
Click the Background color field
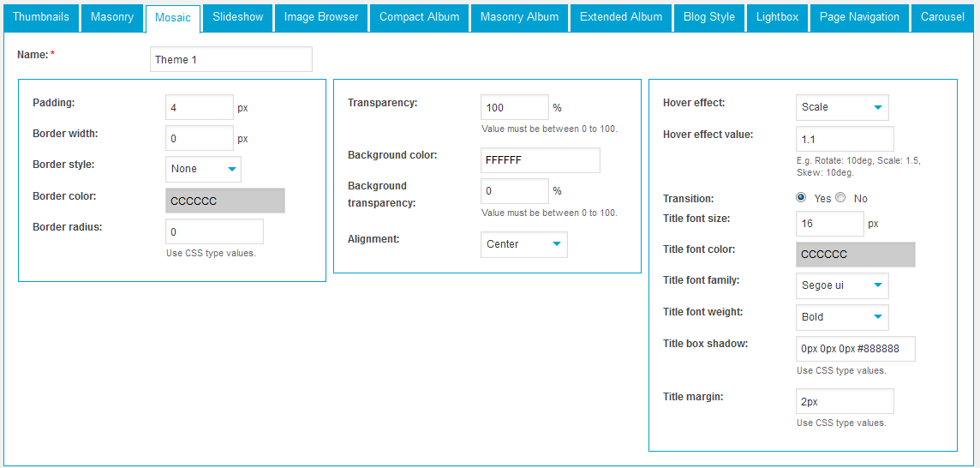(x=540, y=160)
